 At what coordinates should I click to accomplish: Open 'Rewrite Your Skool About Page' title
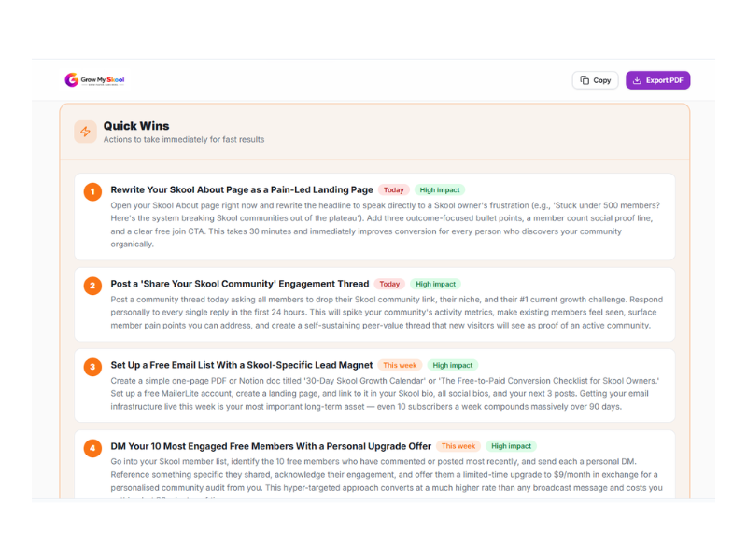point(242,189)
